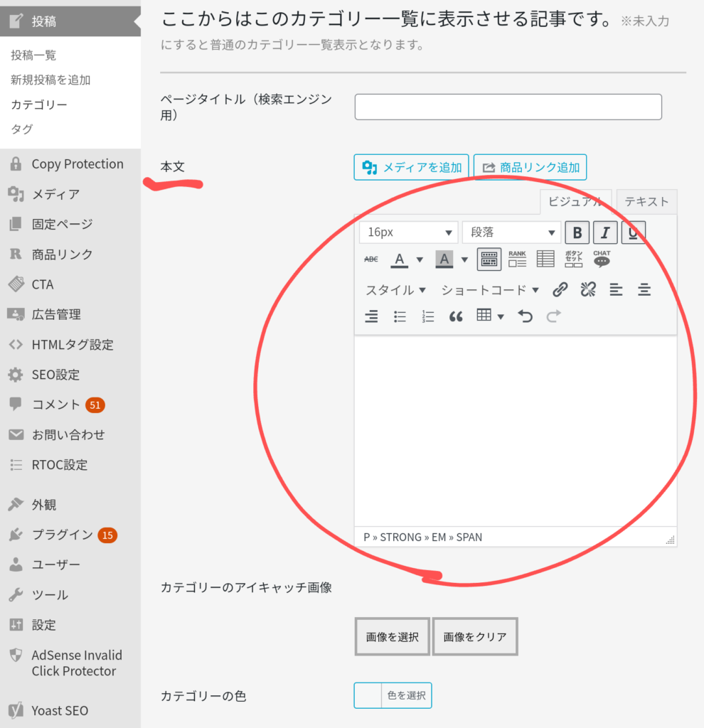The height and width of the screenshot is (728, 704).
Task: Open ツール in the sidebar
Action: 70,595
